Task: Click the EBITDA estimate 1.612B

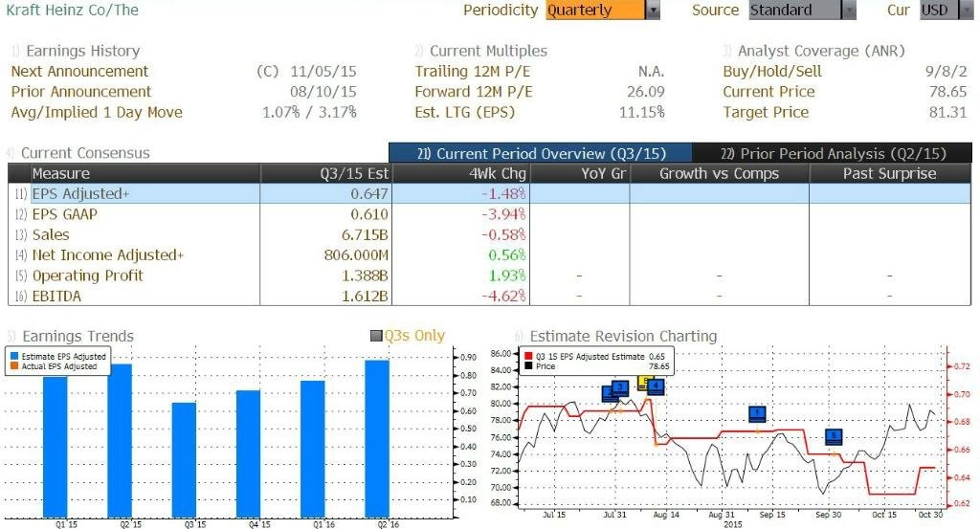Action: 365,296
